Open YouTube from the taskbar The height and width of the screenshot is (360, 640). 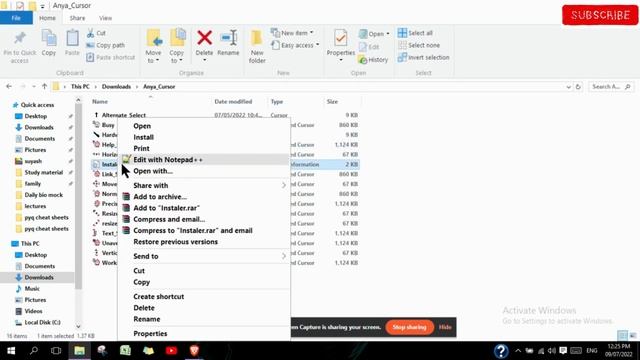point(171,351)
